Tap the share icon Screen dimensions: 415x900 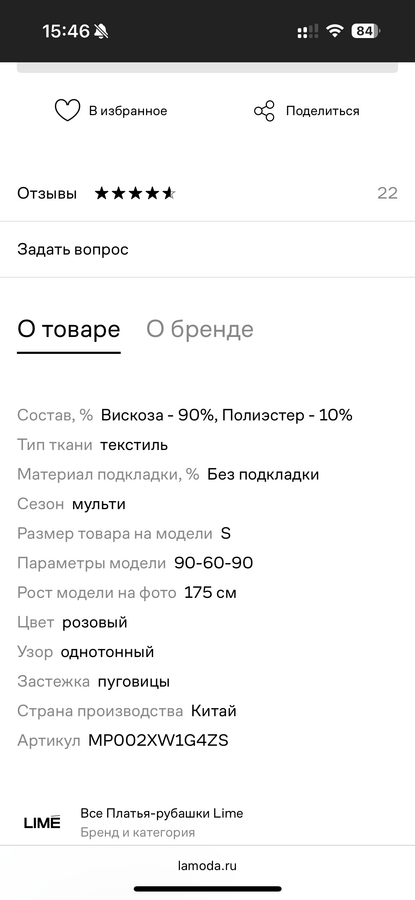click(x=265, y=111)
